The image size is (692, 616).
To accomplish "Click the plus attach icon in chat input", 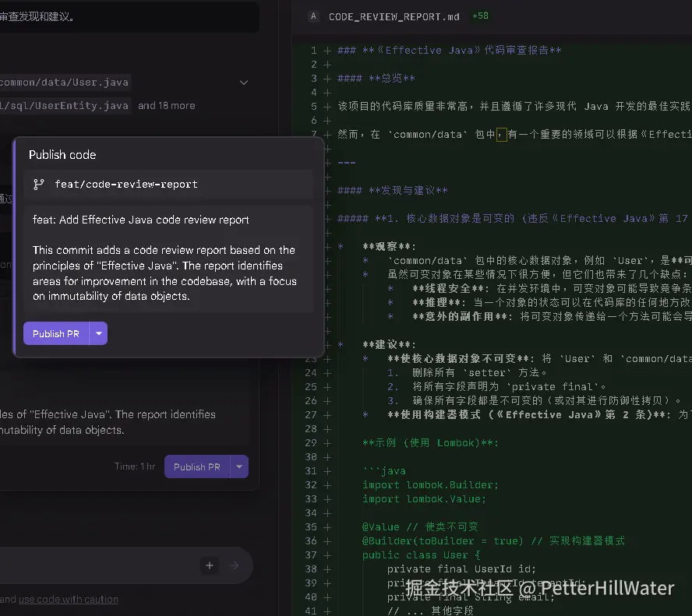I will coord(210,565).
